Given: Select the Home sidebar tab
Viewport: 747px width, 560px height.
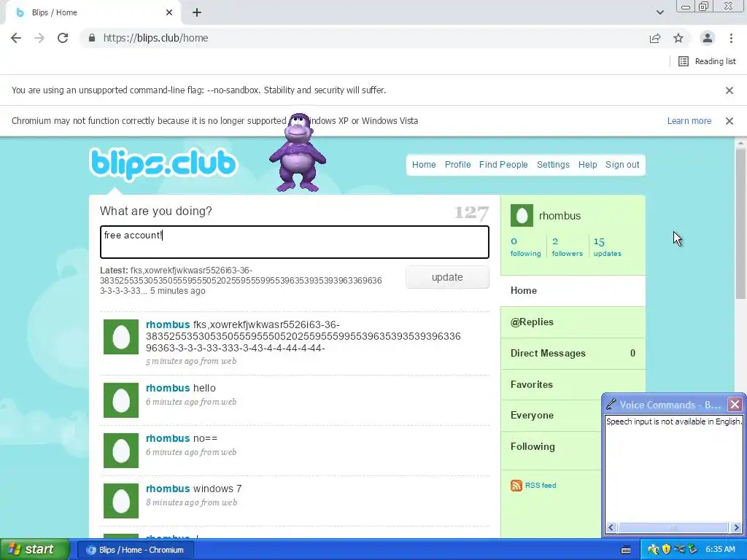Looking at the screenshot, I should [x=573, y=290].
